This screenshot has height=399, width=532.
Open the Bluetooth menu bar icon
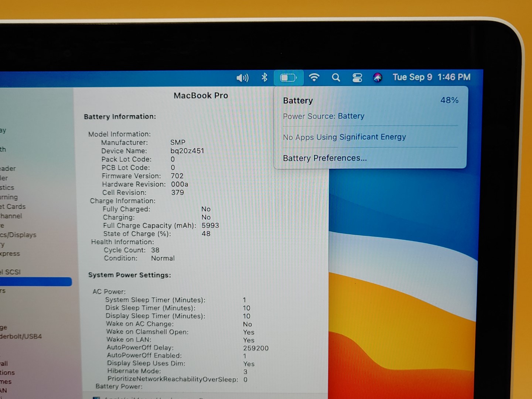[x=264, y=77]
